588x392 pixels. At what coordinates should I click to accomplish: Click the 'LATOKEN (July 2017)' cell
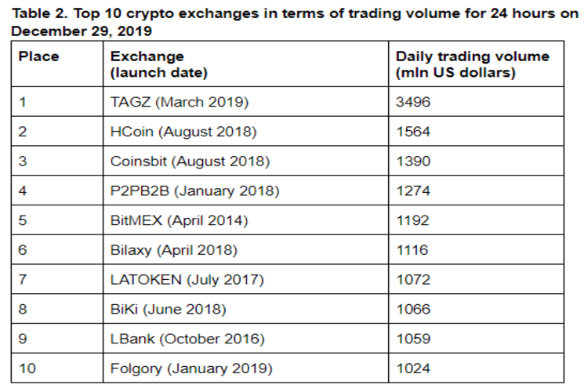(187, 280)
